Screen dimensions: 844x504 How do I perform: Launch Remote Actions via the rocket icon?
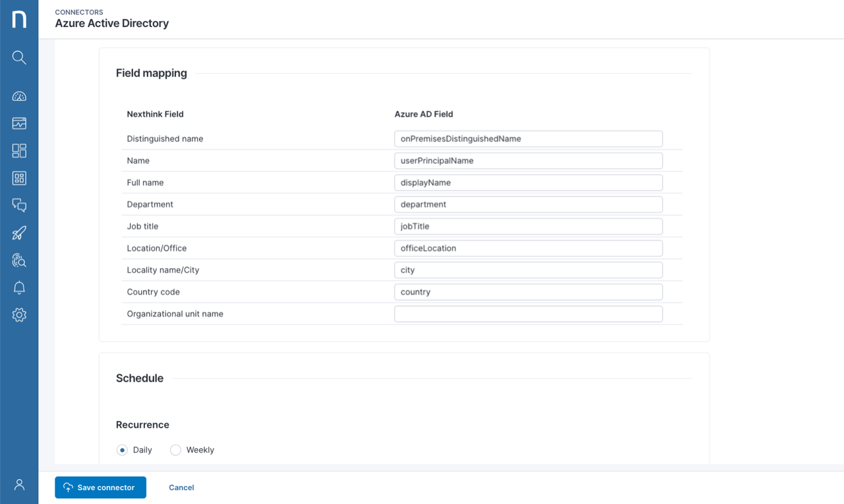point(19,233)
